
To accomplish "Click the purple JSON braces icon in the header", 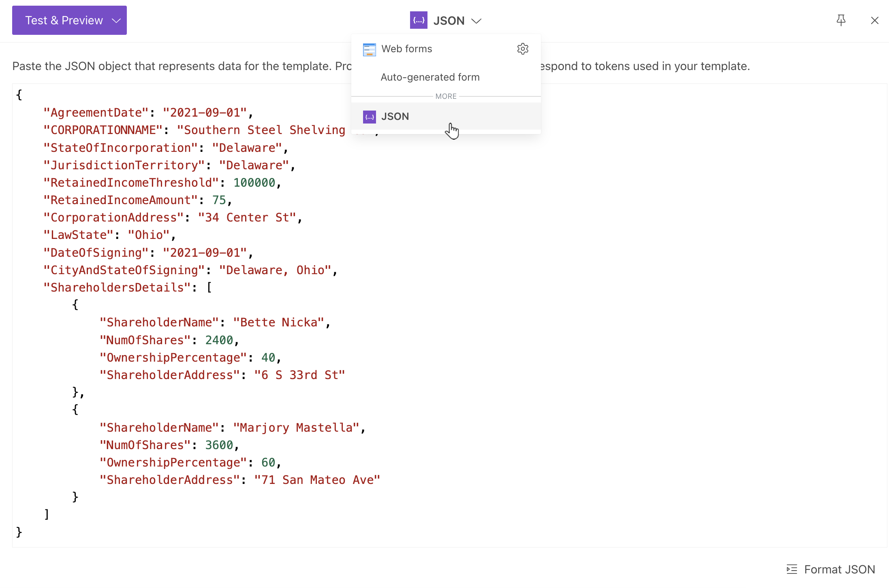I will 419,20.
